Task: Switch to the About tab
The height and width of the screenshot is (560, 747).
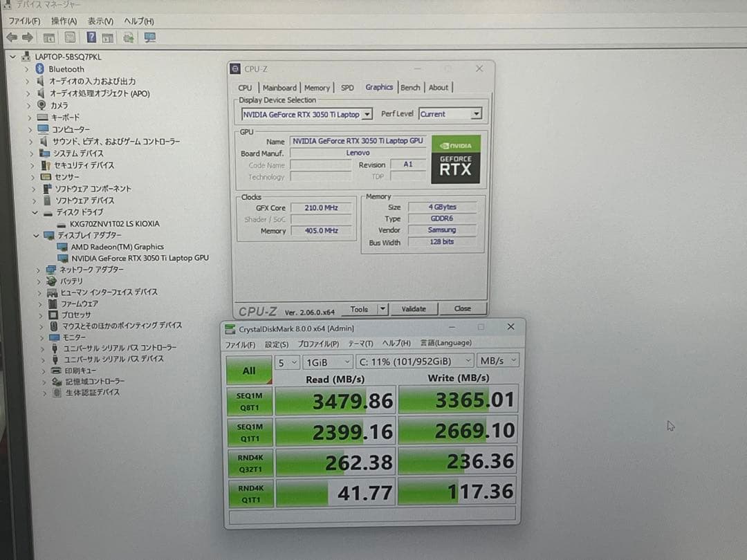Action: pyautogui.click(x=439, y=87)
